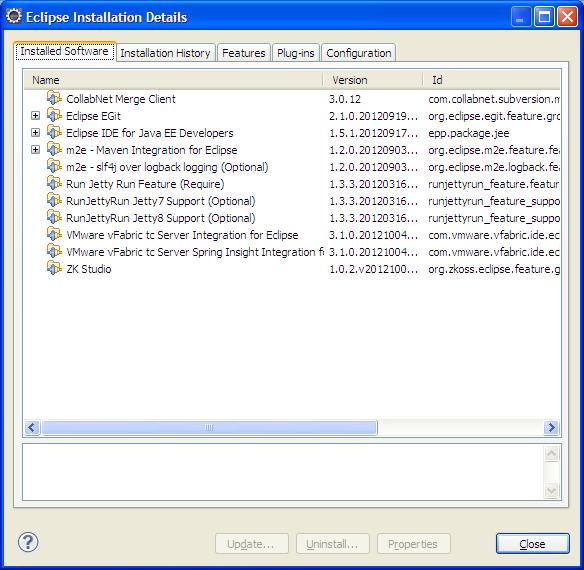Click the com.collabnet.subversion id cell
Image resolution: width=584 pixels, height=570 pixels.
pyautogui.click(x=494, y=99)
